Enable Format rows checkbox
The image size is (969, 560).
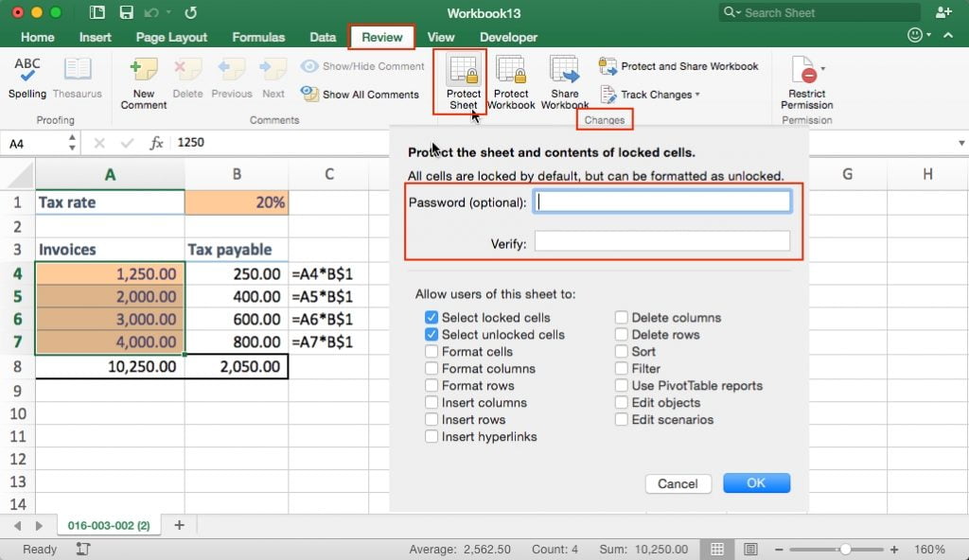432,385
